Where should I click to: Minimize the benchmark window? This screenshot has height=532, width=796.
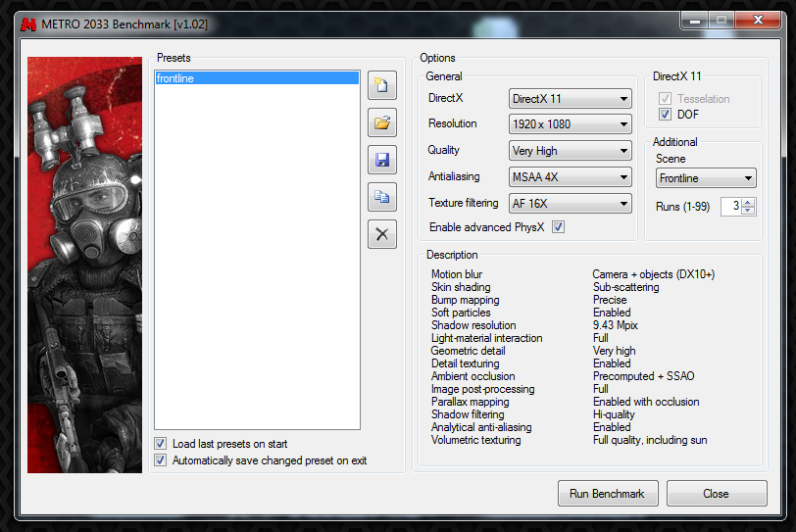(695, 21)
